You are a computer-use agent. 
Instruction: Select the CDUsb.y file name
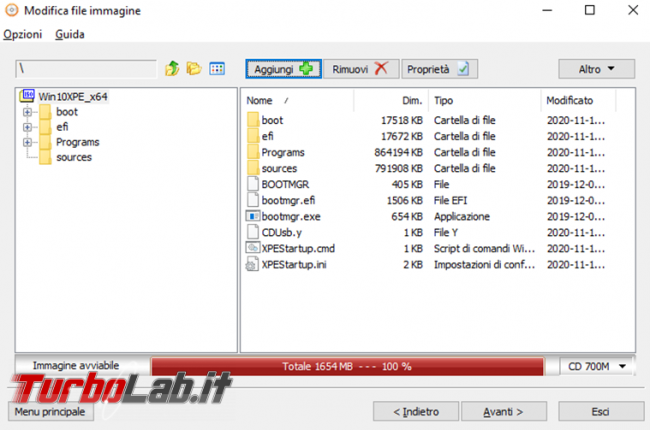pyautogui.click(x=281, y=233)
